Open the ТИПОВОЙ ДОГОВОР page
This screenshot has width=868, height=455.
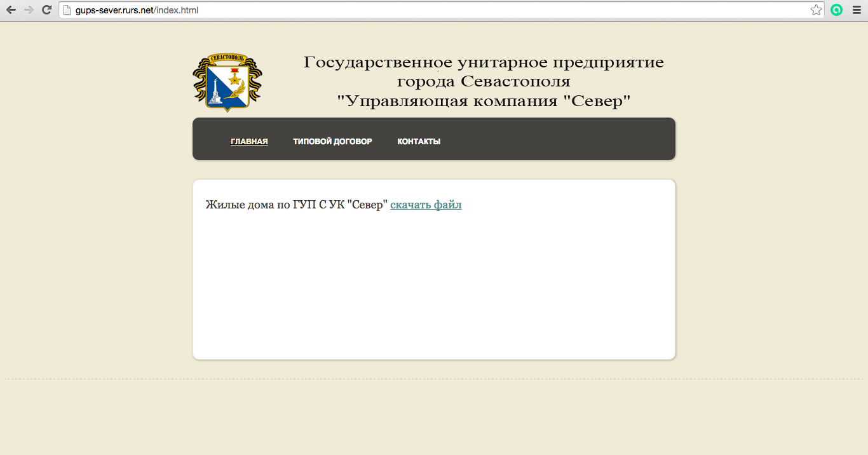click(x=332, y=141)
